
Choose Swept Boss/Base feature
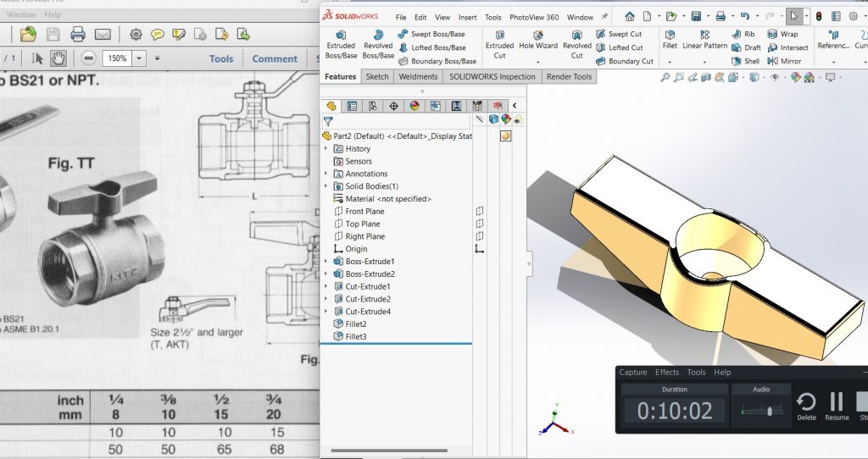point(431,34)
